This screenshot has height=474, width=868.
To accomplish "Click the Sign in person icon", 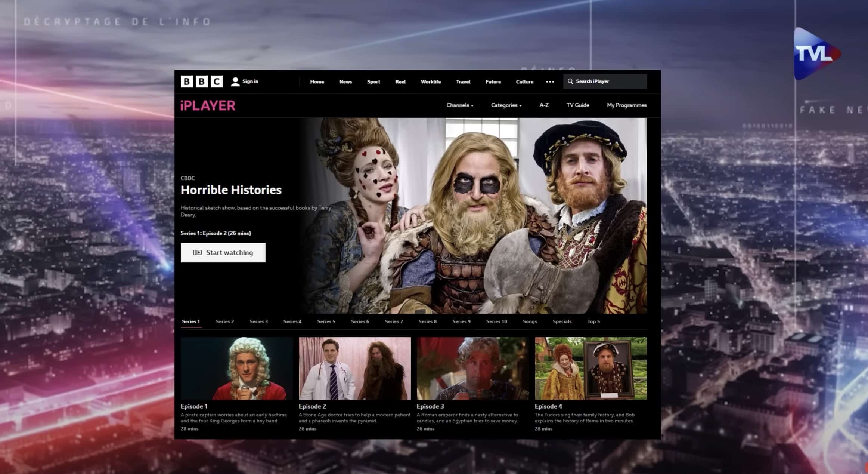I will pos(235,82).
